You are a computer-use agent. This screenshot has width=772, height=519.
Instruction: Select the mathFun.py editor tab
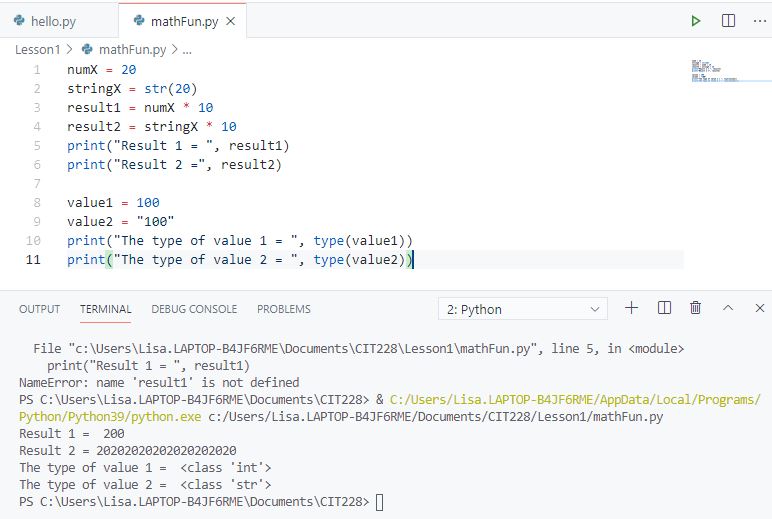click(182, 21)
